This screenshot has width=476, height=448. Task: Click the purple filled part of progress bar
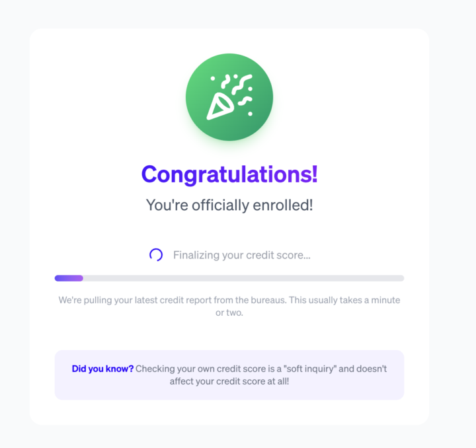(x=69, y=278)
